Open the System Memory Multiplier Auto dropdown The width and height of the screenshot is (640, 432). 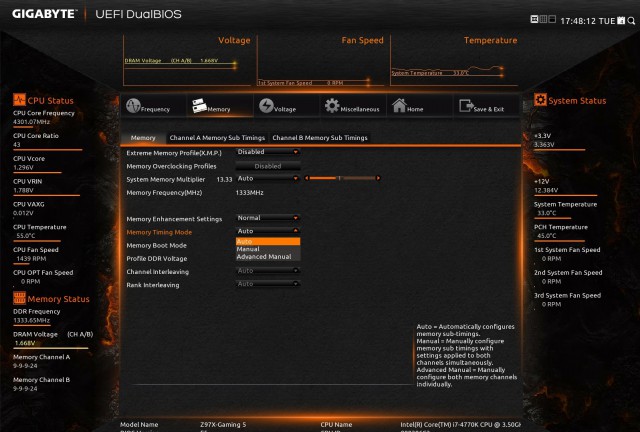(x=268, y=178)
